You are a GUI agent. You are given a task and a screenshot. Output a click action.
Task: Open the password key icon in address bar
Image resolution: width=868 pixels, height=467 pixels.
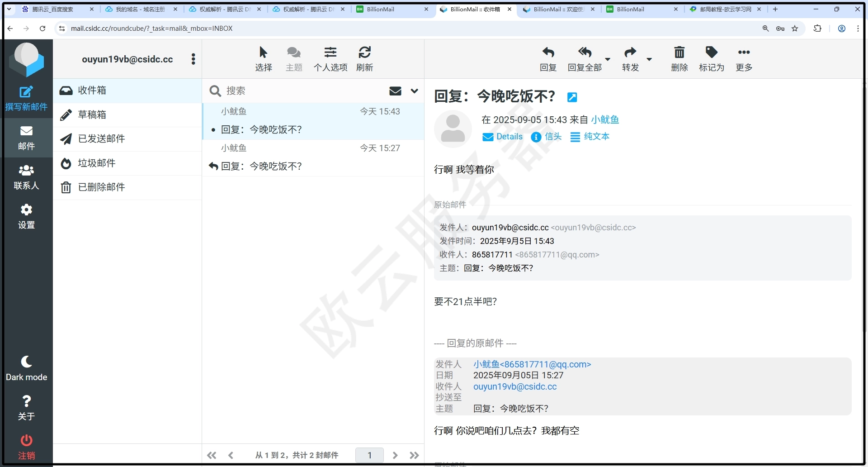(x=780, y=29)
